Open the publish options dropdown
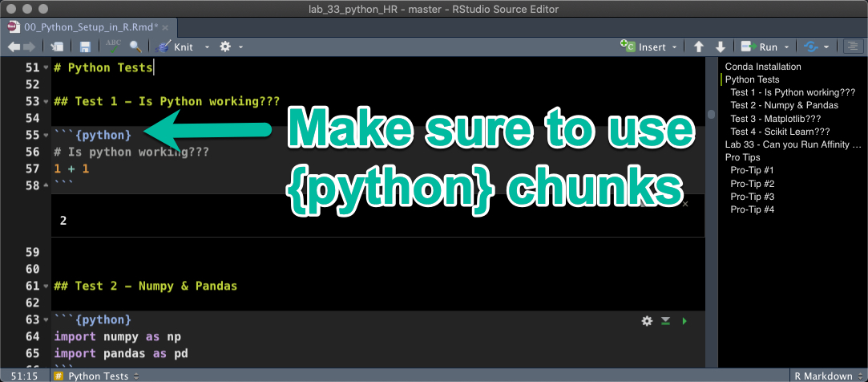The width and height of the screenshot is (868, 382). pyautogui.click(x=826, y=47)
